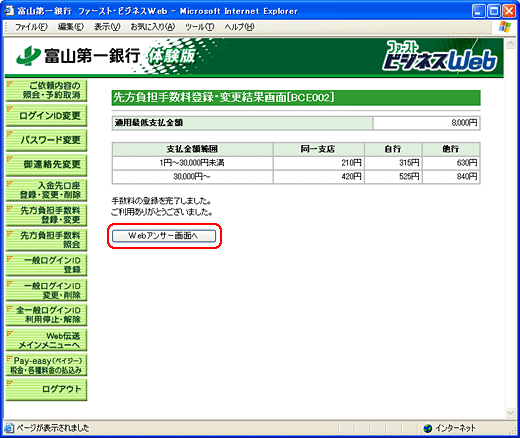Click the 30,000円～ range cell
Viewport: 520px width, 438px height.
pos(192,177)
